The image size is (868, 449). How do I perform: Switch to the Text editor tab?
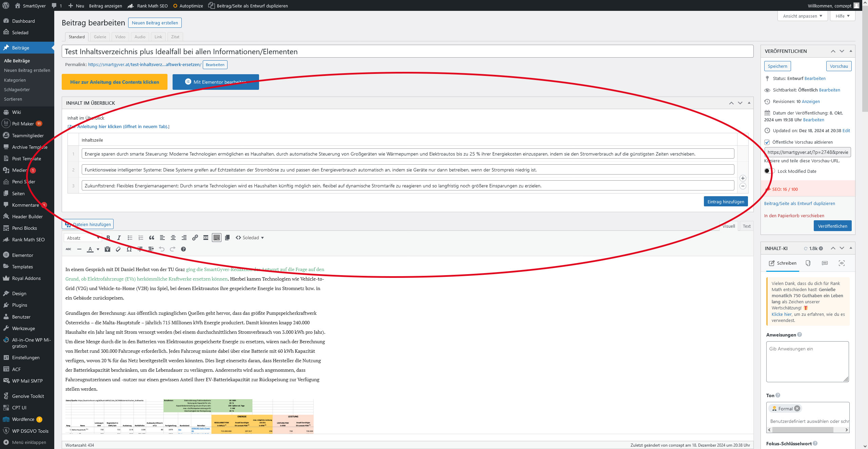[x=746, y=226]
